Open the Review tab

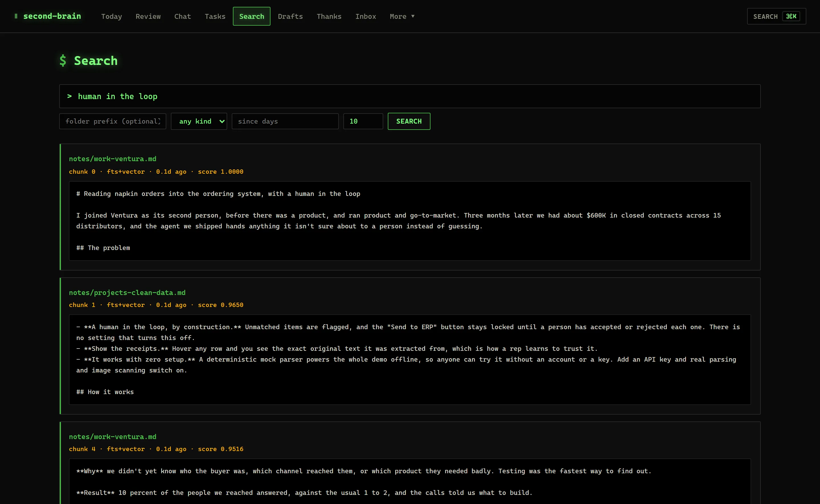pyautogui.click(x=148, y=16)
